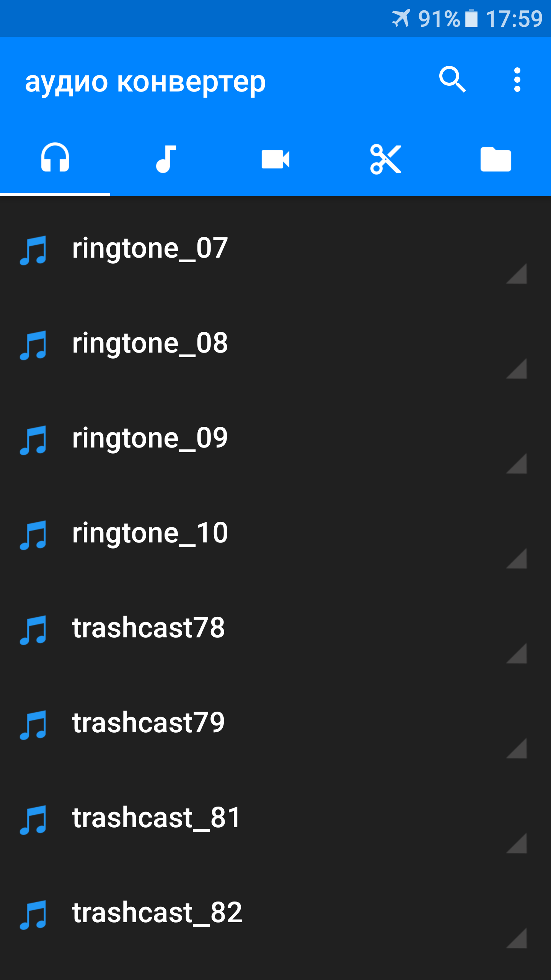Select the trashcast_81 file
Image resolution: width=551 pixels, height=980 pixels.
coord(275,818)
